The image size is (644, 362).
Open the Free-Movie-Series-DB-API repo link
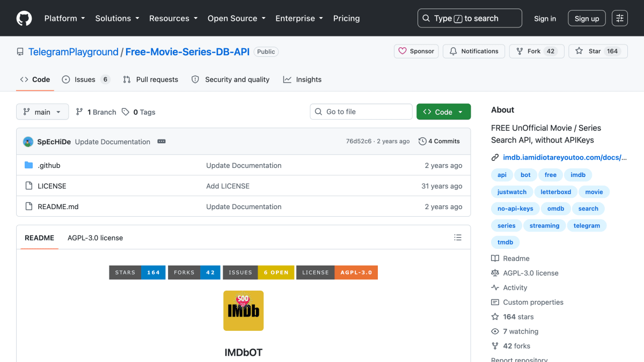(x=187, y=52)
